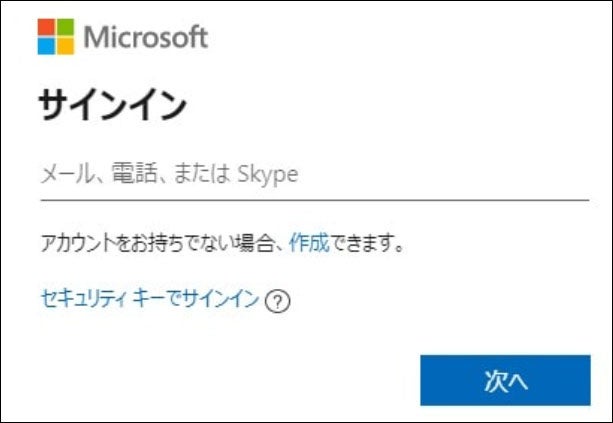The width and height of the screenshot is (613, 423).
Task: Click the blue square of Microsoft logo
Action: pos(47,45)
